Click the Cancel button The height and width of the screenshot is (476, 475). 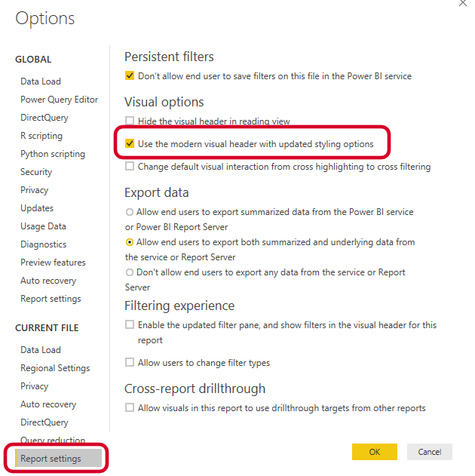pyautogui.click(x=430, y=452)
